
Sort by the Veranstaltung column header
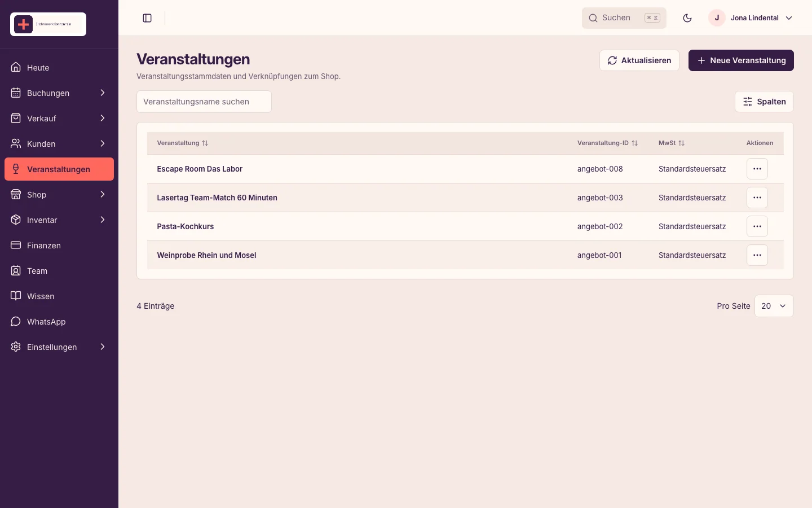[x=183, y=143]
